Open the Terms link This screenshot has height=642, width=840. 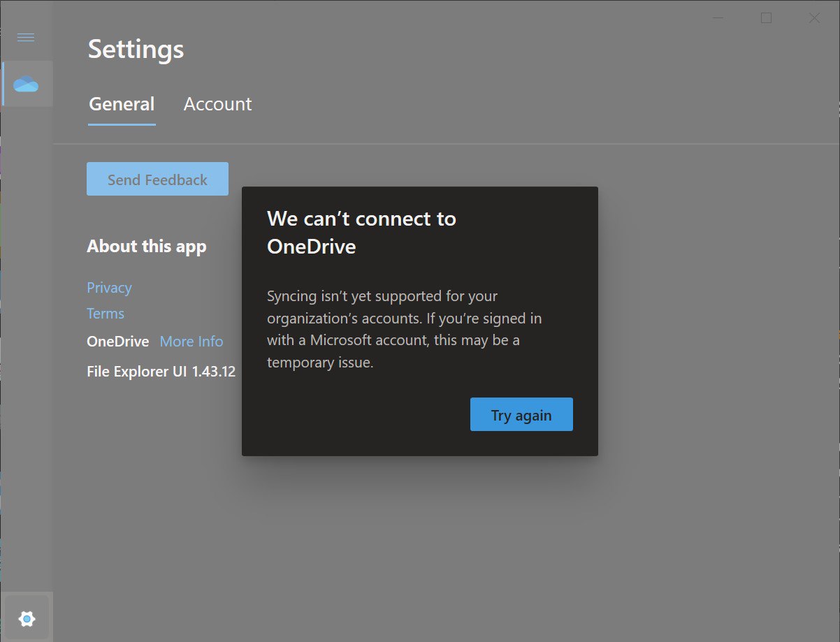pyautogui.click(x=106, y=314)
